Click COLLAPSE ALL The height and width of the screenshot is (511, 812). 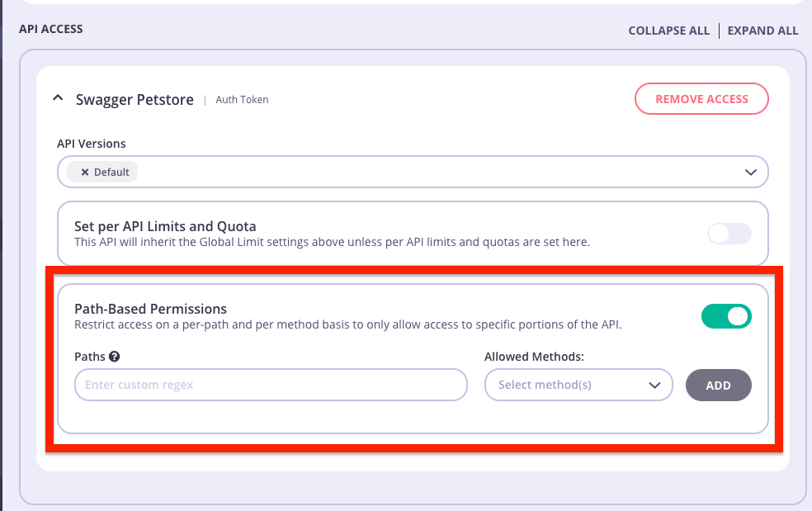pyautogui.click(x=668, y=31)
